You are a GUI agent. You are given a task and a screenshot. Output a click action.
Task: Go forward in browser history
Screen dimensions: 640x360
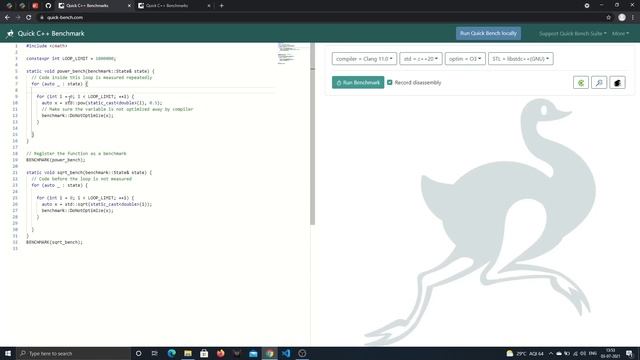18,18
